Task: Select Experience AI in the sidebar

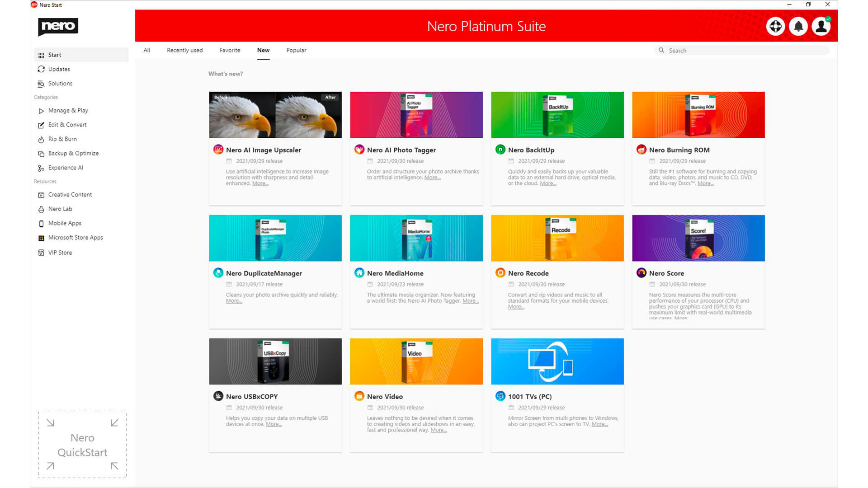Action: tap(66, 168)
